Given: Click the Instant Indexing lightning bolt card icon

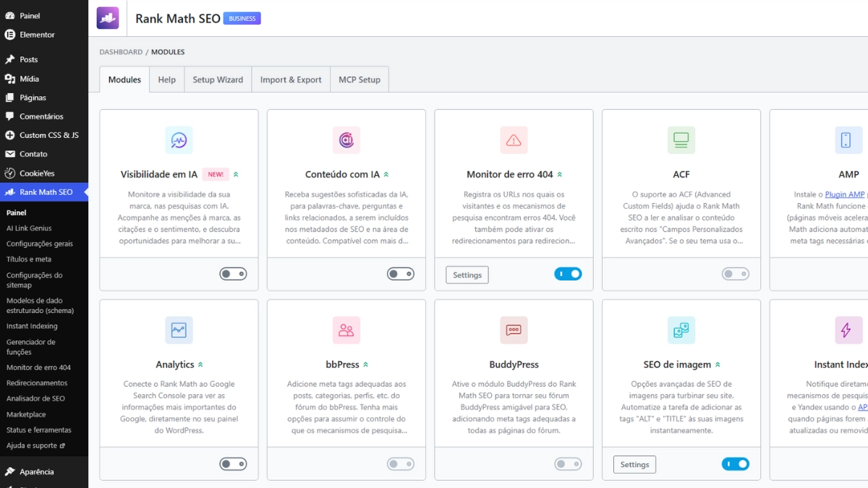Looking at the screenshot, I should pos(848,330).
